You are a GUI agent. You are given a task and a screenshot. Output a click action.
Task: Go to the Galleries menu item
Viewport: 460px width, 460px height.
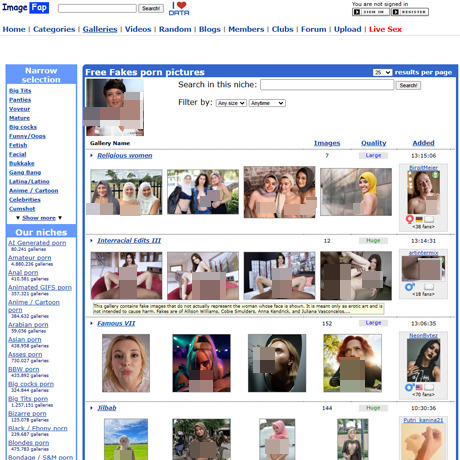(x=100, y=29)
